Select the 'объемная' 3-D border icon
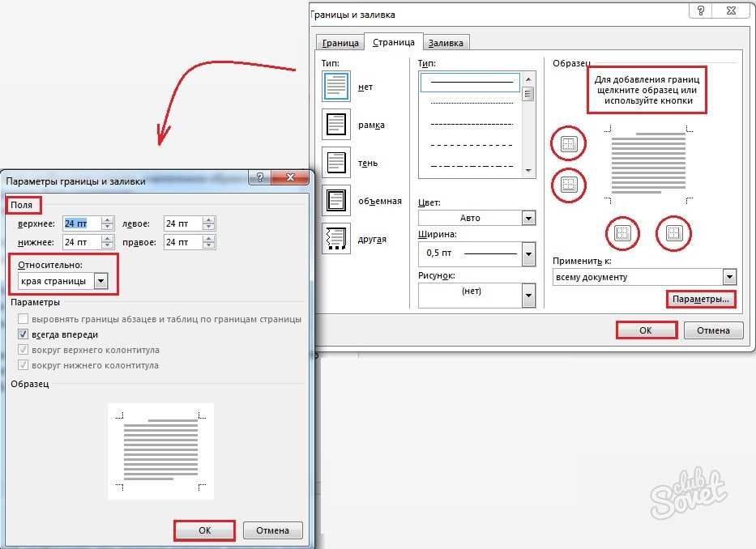 pos(336,201)
